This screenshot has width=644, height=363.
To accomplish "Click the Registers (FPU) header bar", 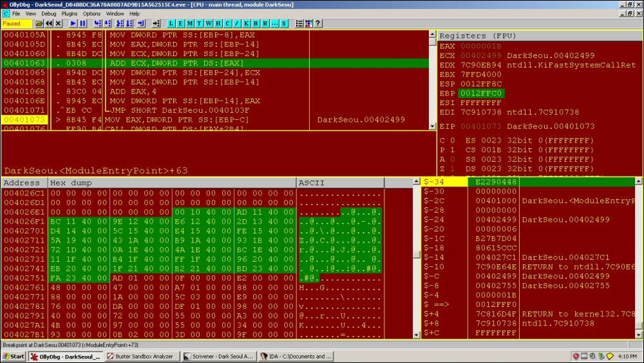I will [540, 35].
